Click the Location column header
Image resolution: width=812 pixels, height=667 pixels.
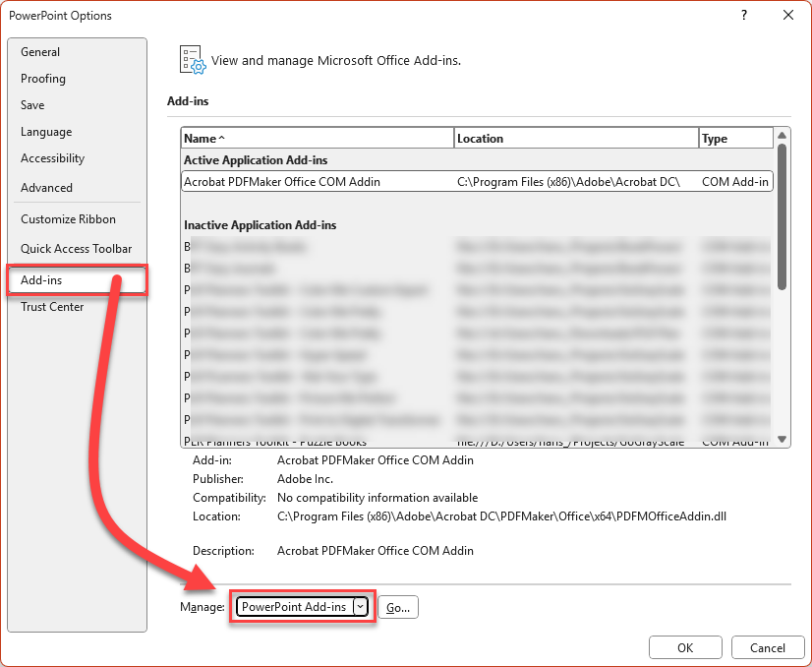click(574, 138)
